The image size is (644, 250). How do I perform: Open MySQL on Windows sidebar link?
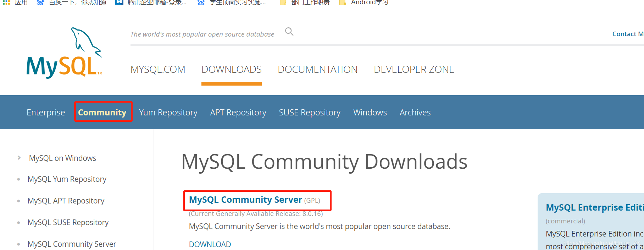pyautogui.click(x=62, y=158)
